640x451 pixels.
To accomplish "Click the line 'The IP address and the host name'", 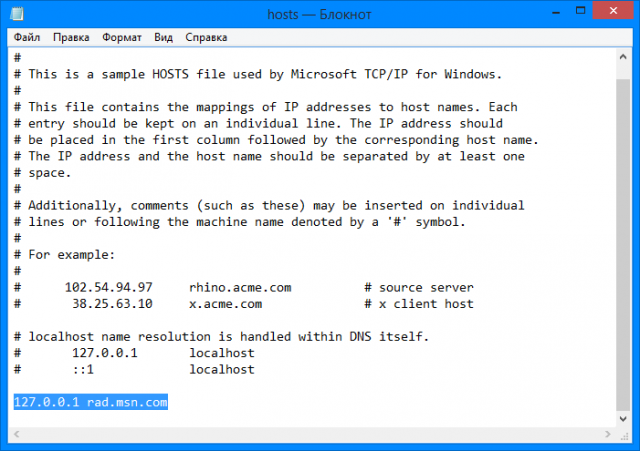I will tap(269, 156).
